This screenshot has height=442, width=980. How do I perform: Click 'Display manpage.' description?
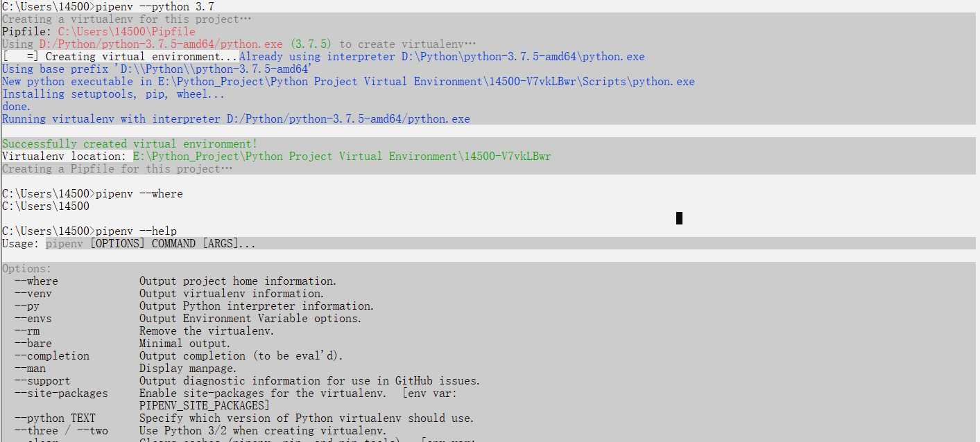(x=188, y=369)
